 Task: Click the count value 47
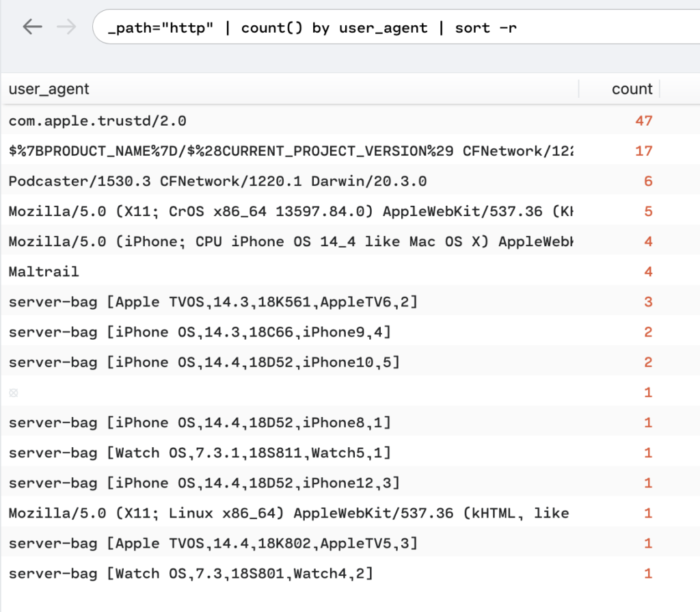point(643,121)
